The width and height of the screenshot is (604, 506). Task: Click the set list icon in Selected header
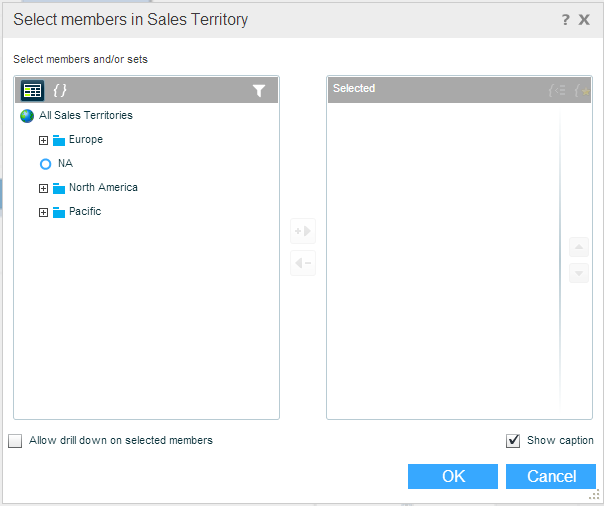tap(557, 90)
